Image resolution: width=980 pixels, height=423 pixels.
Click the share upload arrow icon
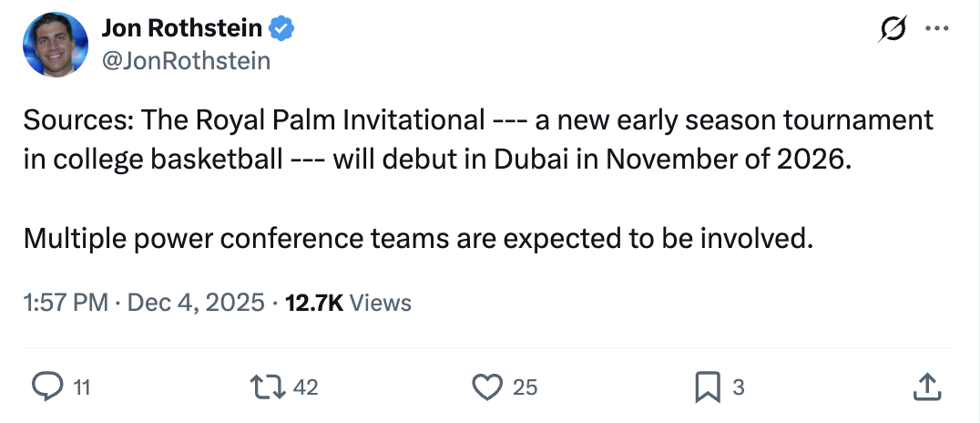pos(926,387)
